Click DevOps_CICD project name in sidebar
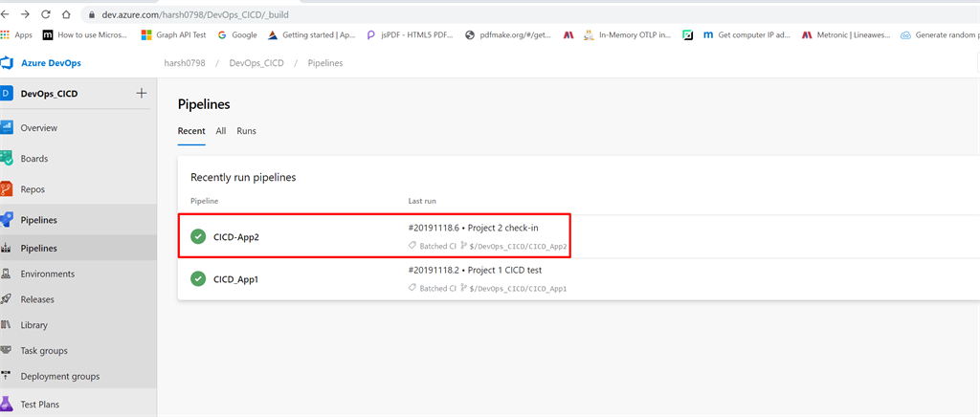This screenshot has width=980, height=417. tap(50, 94)
